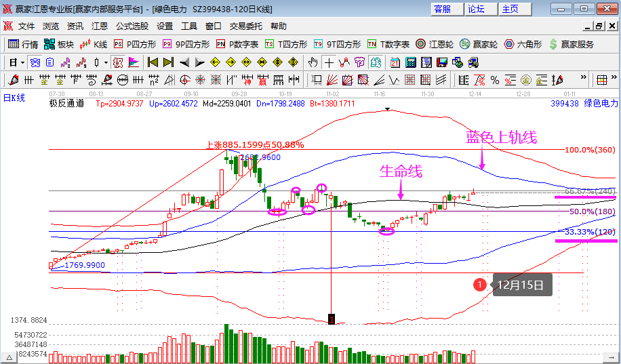Click the circled 金 golden ratio icon
The height and width of the screenshot is (364, 621).
[x=526, y=81]
